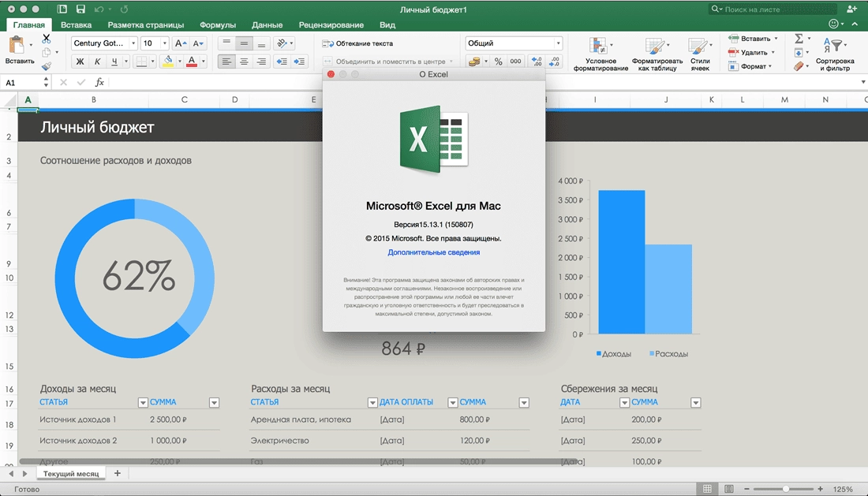Click the Undo arrow icon

click(x=99, y=9)
